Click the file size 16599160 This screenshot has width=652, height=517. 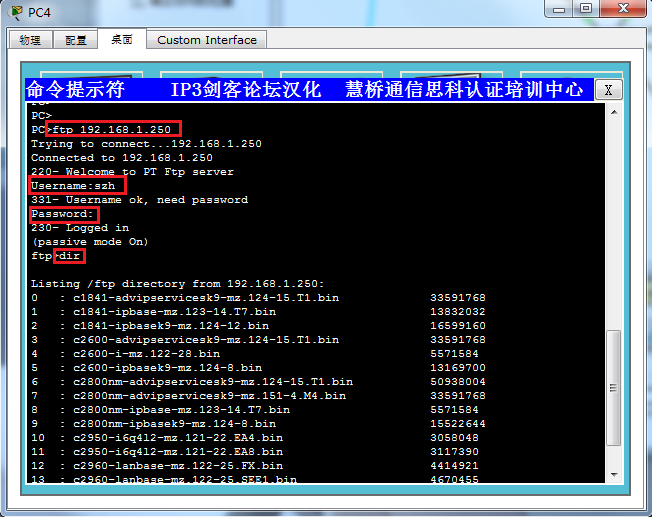coord(458,326)
